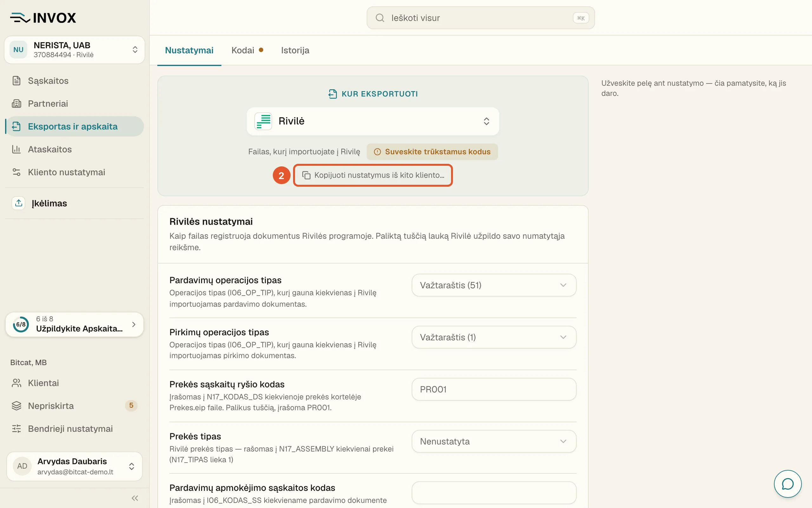
Task: Click the Rivilė logo icon in export selector
Action: [x=263, y=121]
